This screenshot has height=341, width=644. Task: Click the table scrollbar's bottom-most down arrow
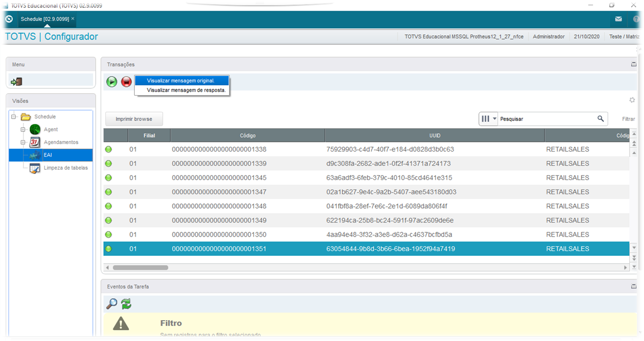634,267
